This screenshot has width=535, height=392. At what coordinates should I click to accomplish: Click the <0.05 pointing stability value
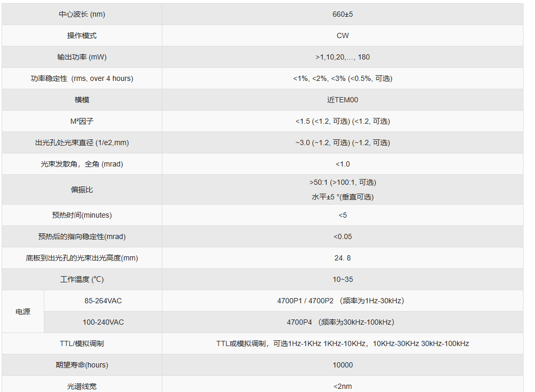342,236
